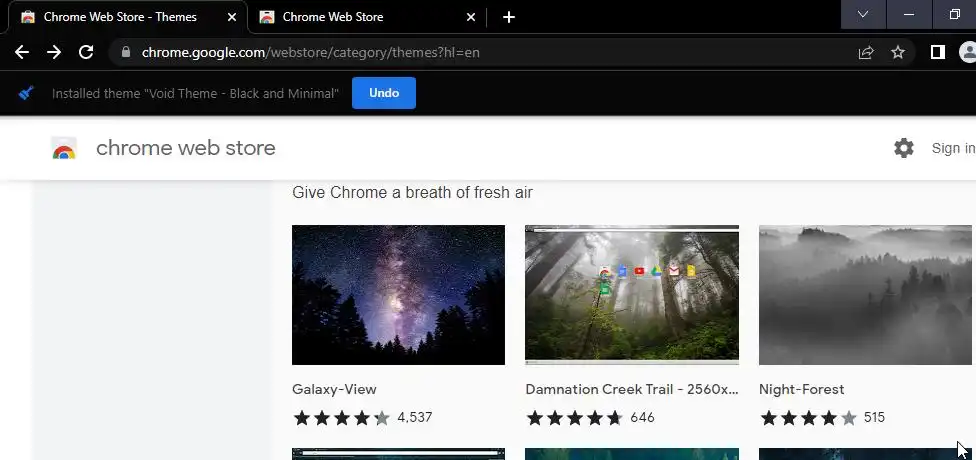Open the Galaxy-View theme thumbnail
The width and height of the screenshot is (976, 460).
pos(398,295)
